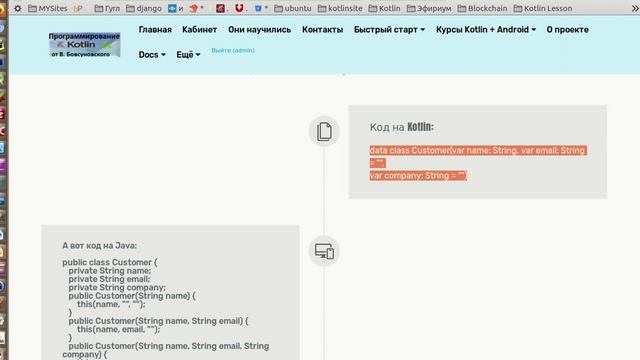Open the django bookmark folder
This screenshot has height=360, width=640.
(144, 8)
